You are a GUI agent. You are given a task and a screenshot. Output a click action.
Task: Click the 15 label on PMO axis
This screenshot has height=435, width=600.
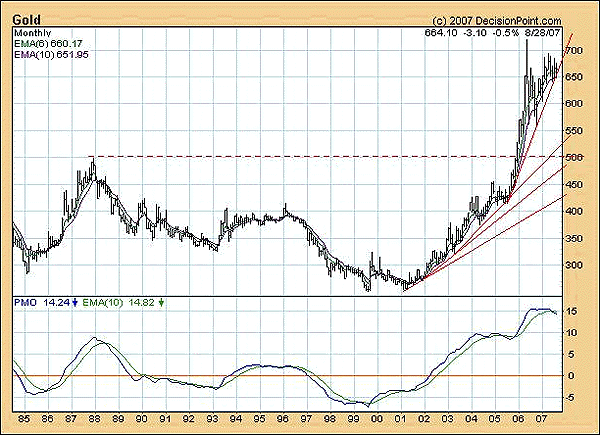pyautogui.click(x=572, y=311)
